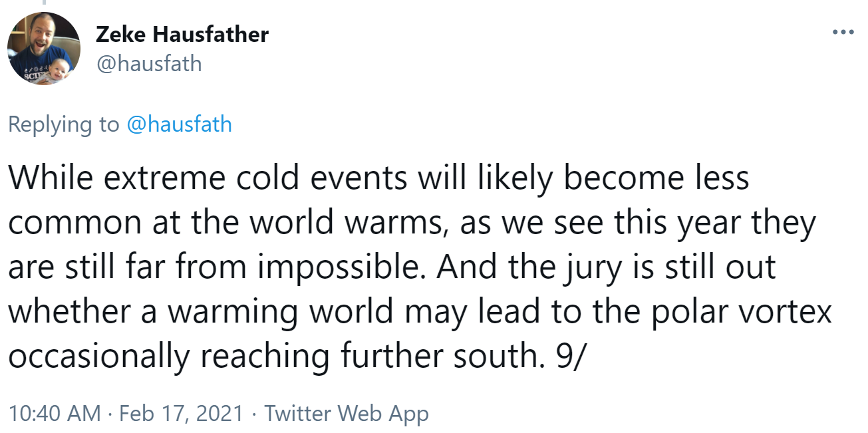Open the 10:40 AM timestamp link
Screen dimensions: 868x433
[x=55, y=414]
